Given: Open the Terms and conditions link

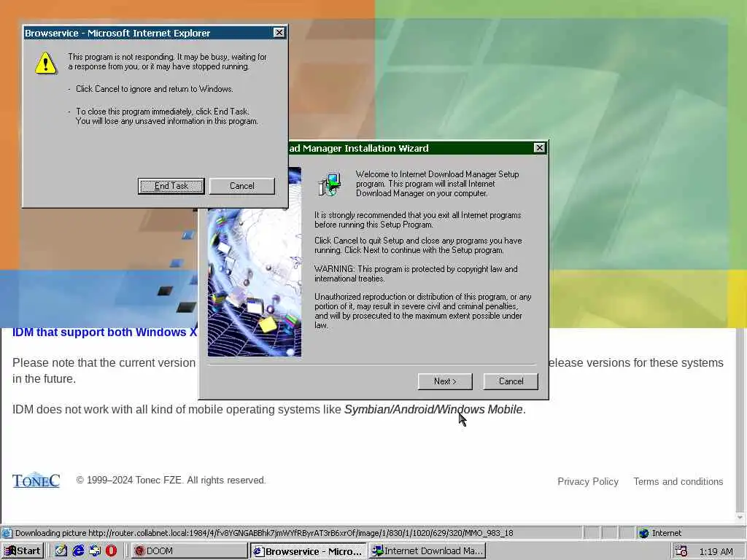Looking at the screenshot, I should pyautogui.click(x=678, y=481).
